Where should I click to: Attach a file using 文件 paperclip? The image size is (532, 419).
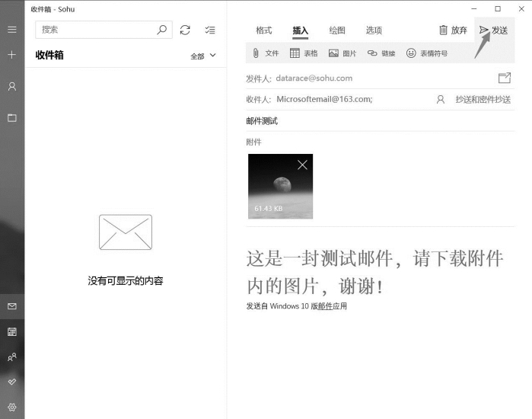[266, 53]
